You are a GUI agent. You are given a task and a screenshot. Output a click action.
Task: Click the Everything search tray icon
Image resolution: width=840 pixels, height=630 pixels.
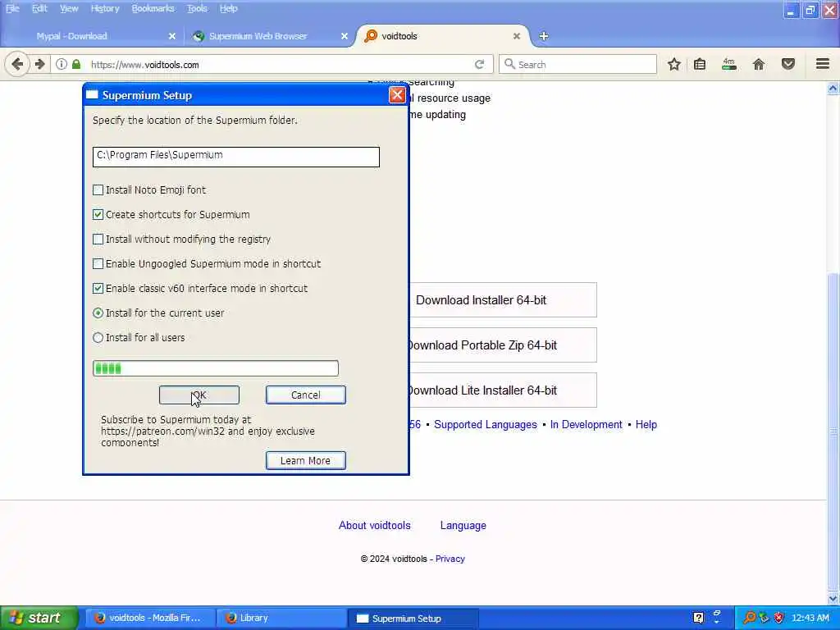(750, 618)
